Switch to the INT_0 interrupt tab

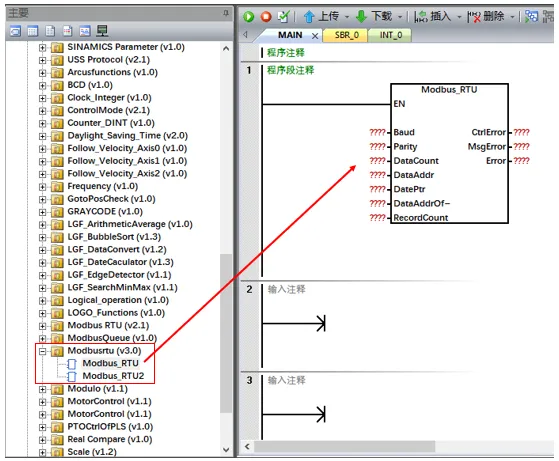391,35
